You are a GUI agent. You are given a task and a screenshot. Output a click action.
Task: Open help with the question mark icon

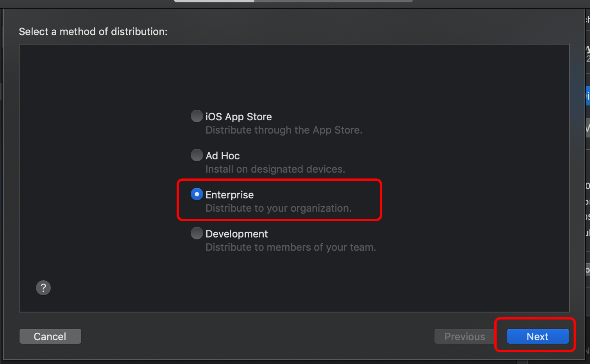43,288
